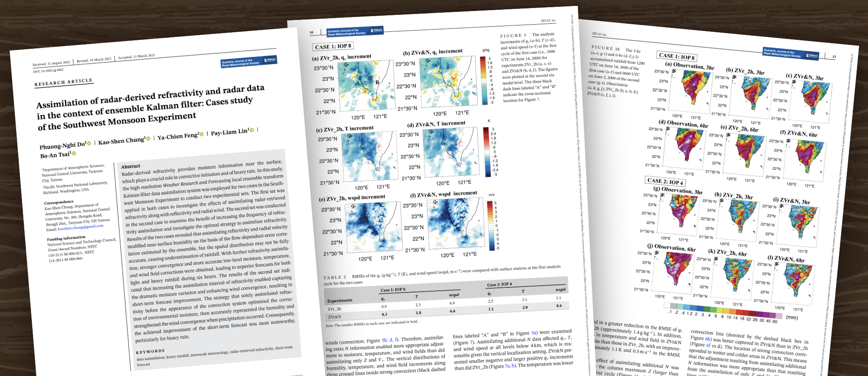Click the 'RESEARCH ARTICLE' heading
This screenshot has height=376, width=868.
63,82
